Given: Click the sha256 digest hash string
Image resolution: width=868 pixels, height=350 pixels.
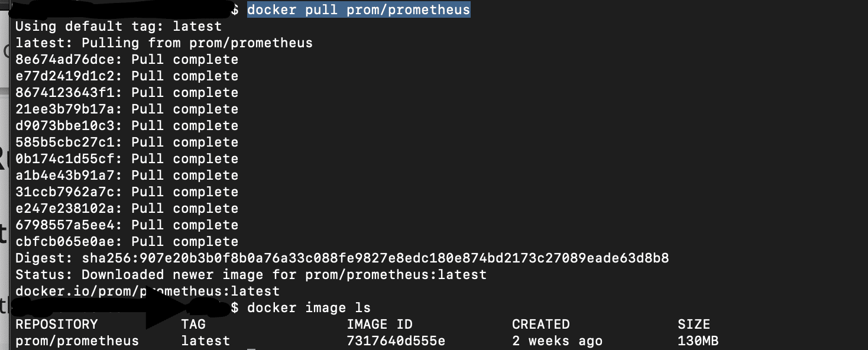Looking at the screenshot, I should pos(375,258).
